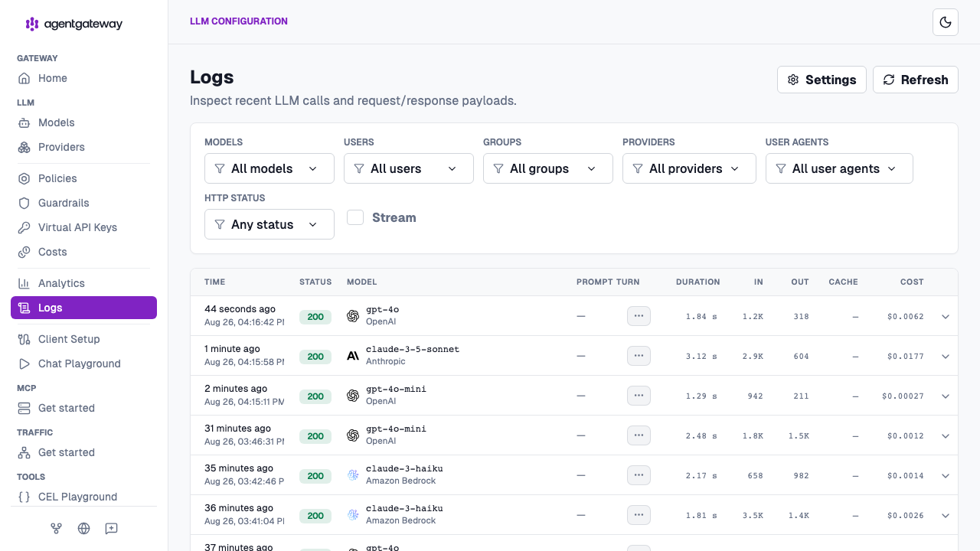The height and width of the screenshot is (551, 980).
Task: Open prompt turn menu for claude-3-5-sonnet row
Action: pyautogui.click(x=639, y=356)
